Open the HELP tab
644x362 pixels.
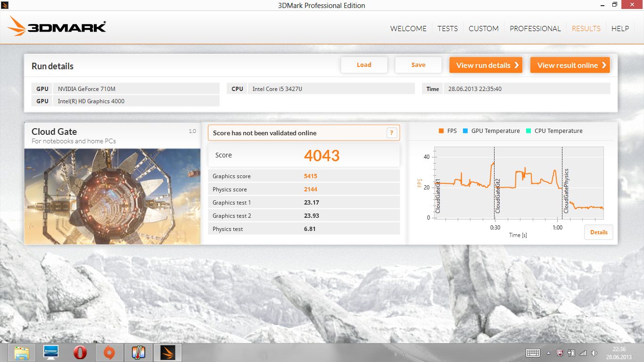620,28
